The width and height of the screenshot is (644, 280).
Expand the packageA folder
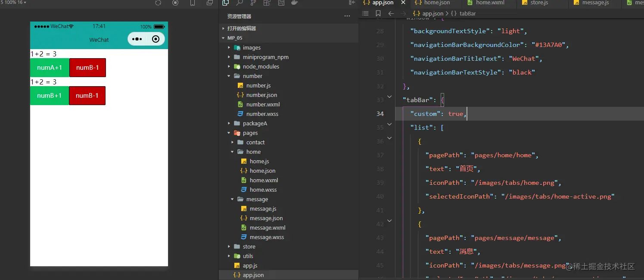[x=289, y=123]
